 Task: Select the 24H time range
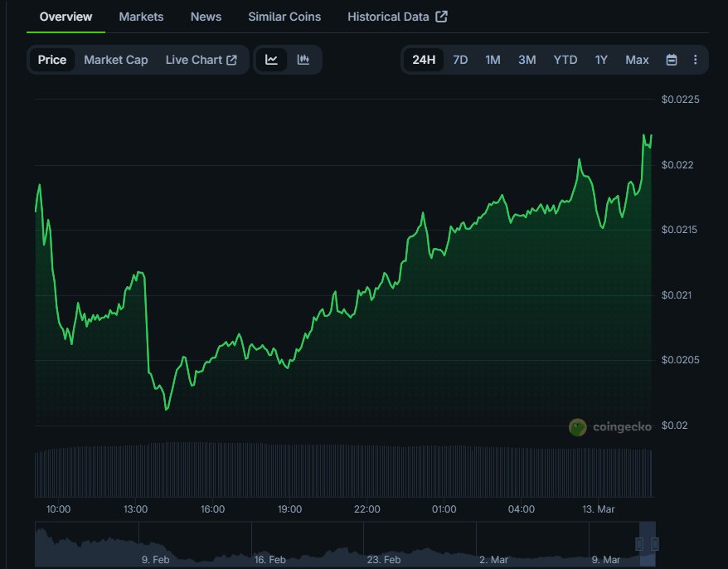424,60
